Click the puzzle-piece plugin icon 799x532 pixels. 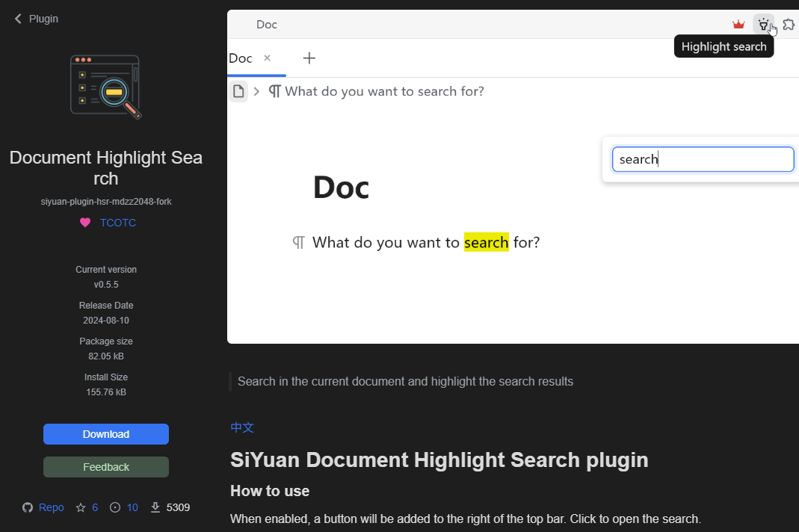click(788, 25)
